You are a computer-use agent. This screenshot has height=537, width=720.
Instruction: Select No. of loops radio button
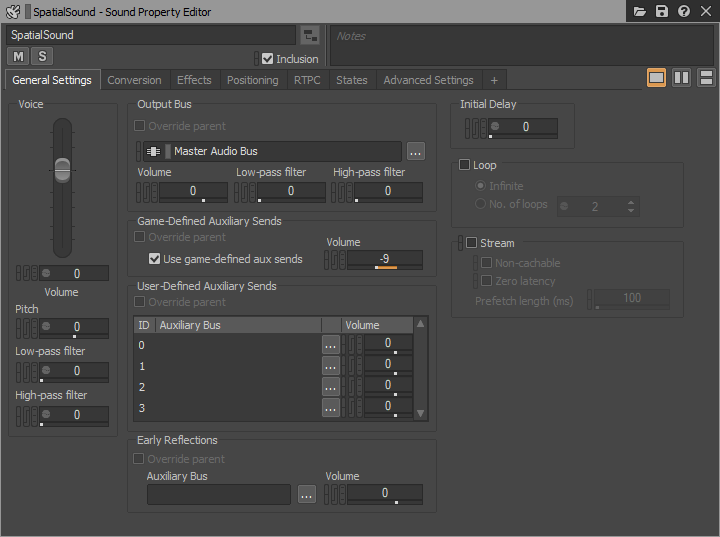tap(480, 203)
